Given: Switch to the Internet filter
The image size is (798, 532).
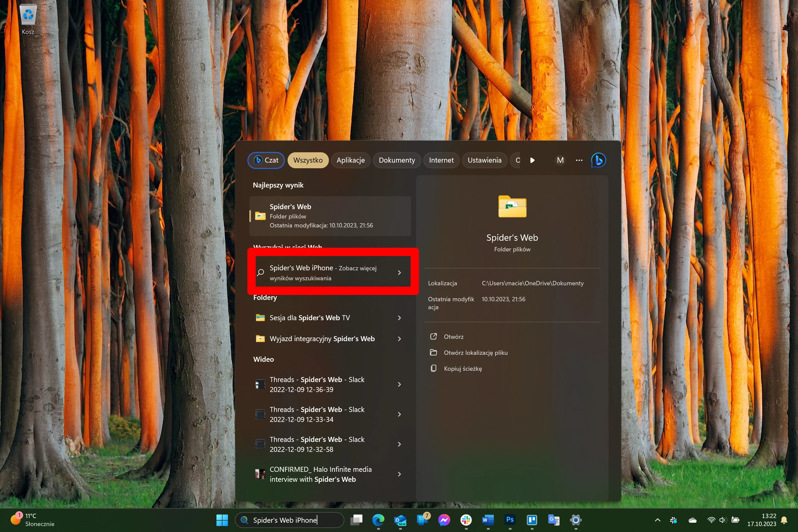Looking at the screenshot, I should tap(441, 160).
